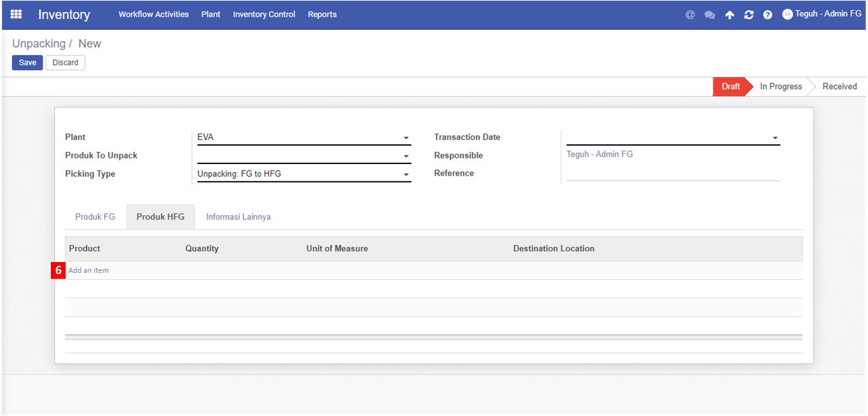The width and height of the screenshot is (868, 416).
Task: Open the Reports menu
Action: 322,14
